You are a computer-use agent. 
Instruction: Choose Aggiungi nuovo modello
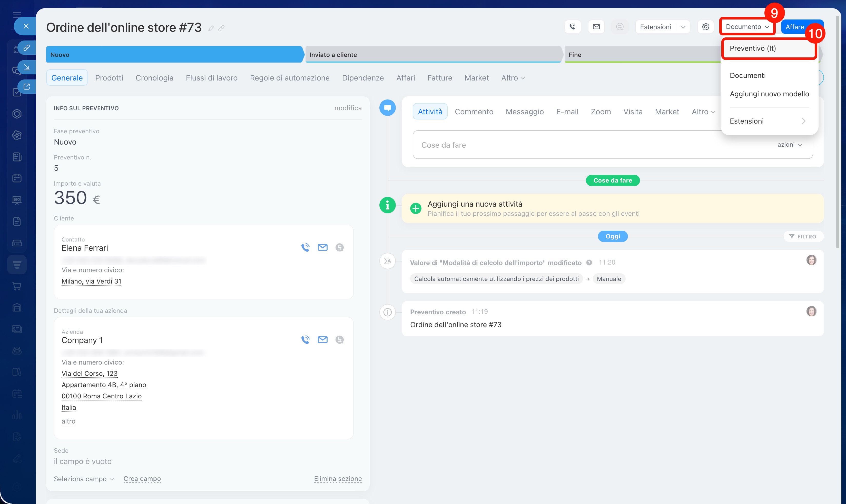pyautogui.click(x=769, y=94)
